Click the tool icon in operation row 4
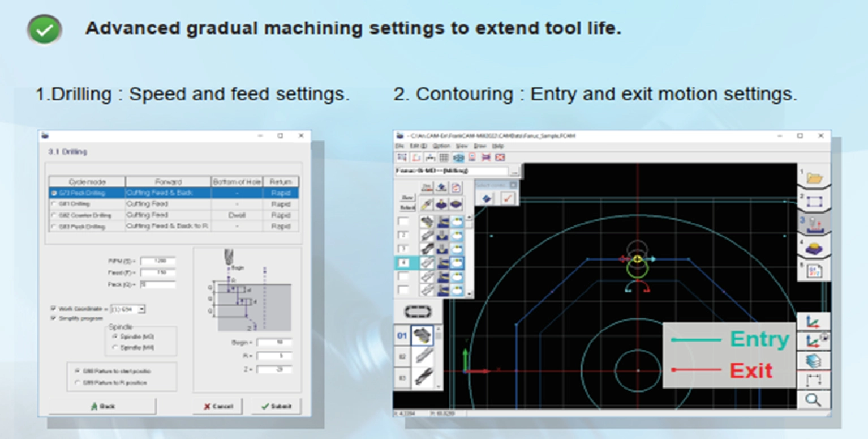Viewport: 868px width, 439px height. click(427, 263)
